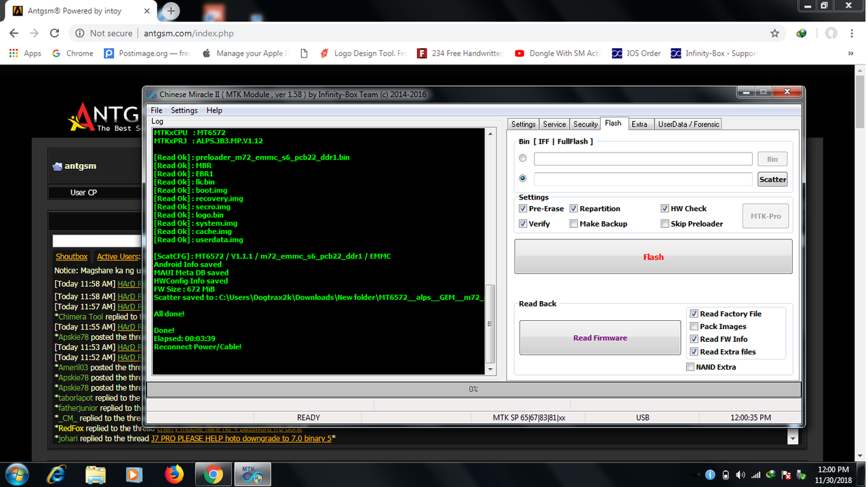Toggle the Read Factory File checkbox
Screen dimensions: 868x487
(x=694, y=313)
